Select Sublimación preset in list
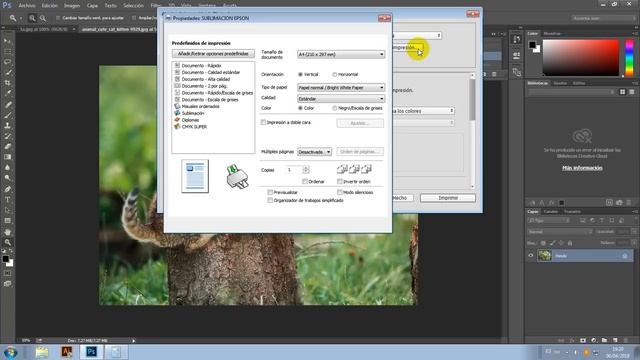The width and height of the screenshot is (640, 360). [x=193, y=113]
